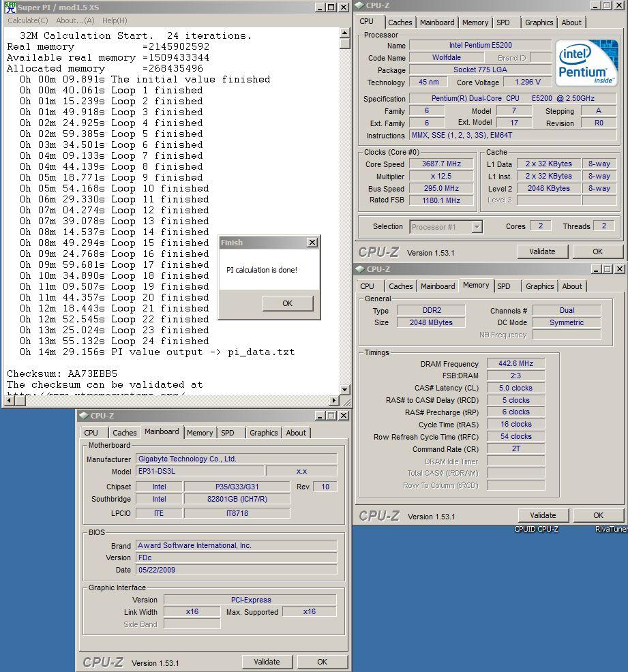Screen dimensions: 628x672
Task: Click the Rated FSB value 1180.1 MHz
Action: click(x=441, y=200)
